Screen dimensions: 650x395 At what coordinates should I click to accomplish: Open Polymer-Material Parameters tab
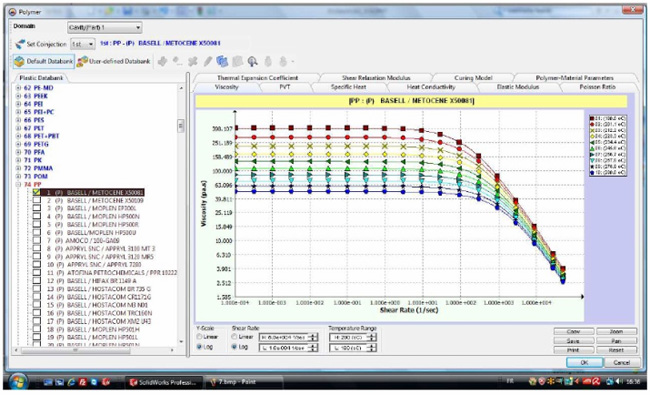point(575,78)
